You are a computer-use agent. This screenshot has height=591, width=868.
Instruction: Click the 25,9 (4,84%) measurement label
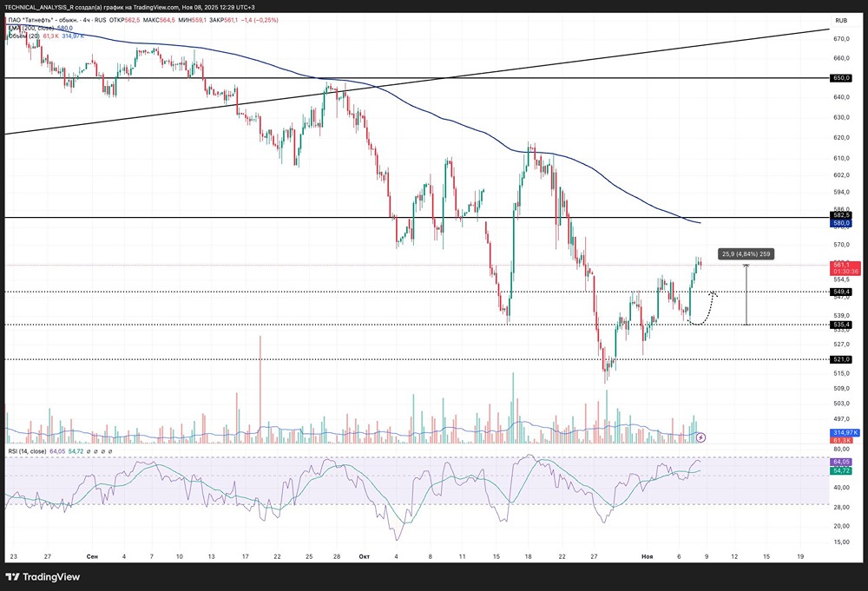point(746,254)
